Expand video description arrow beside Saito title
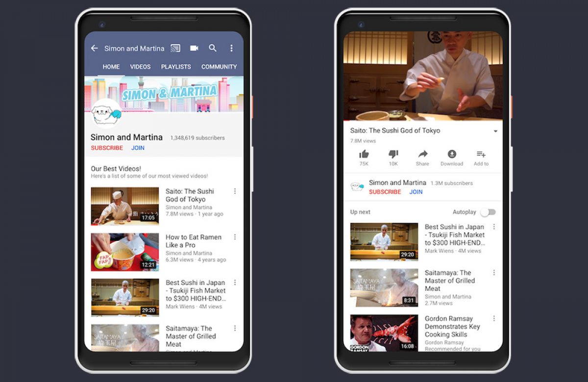 click(x=495, y=131)
